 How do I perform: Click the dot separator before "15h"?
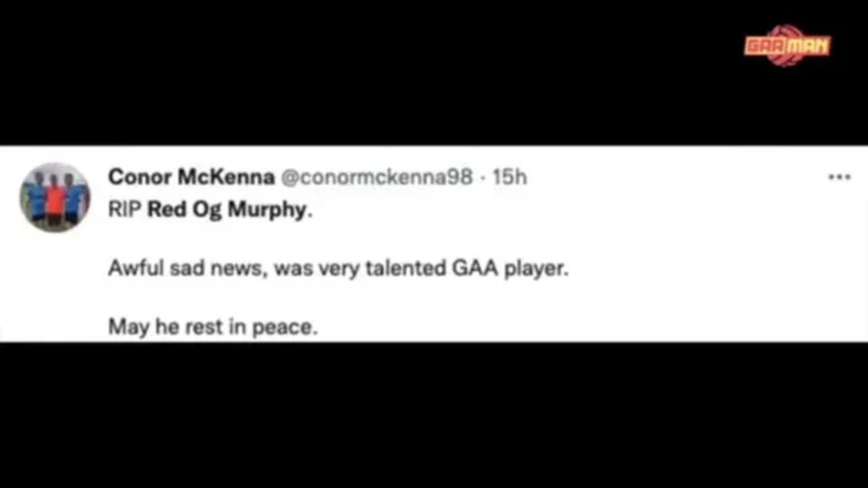tap(482, 178)
